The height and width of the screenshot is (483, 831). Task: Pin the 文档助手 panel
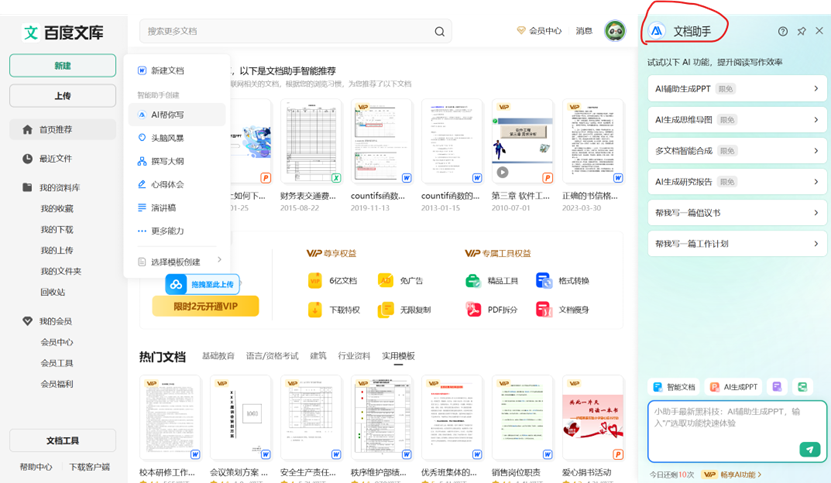point(801,32)
